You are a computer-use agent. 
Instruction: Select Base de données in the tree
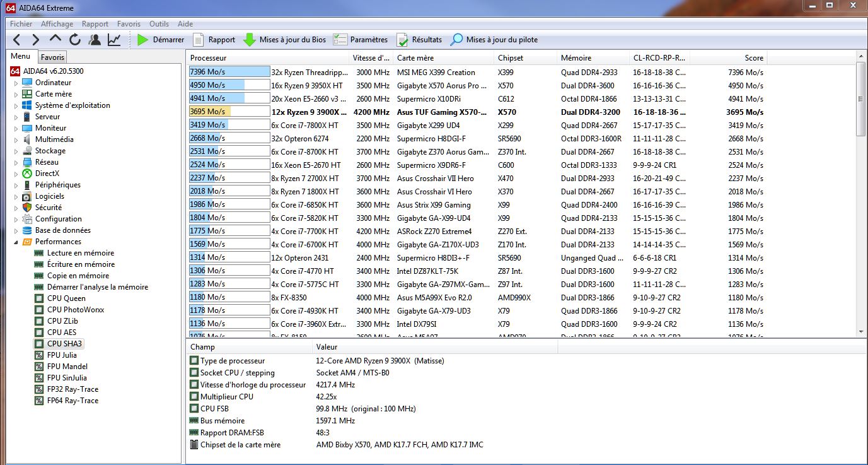pos(63,230)
